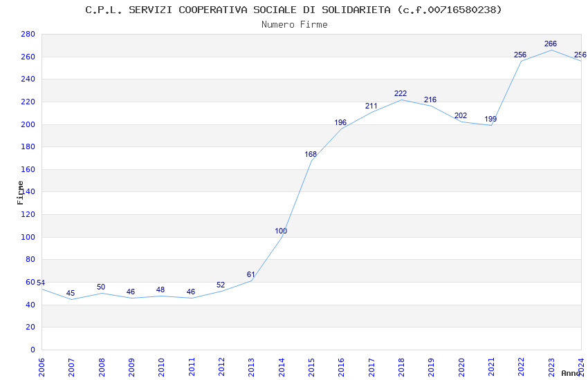This screenshot has width=588, height=380.
Task: Click the x-axis year 2021
Action: coord(491,367)
